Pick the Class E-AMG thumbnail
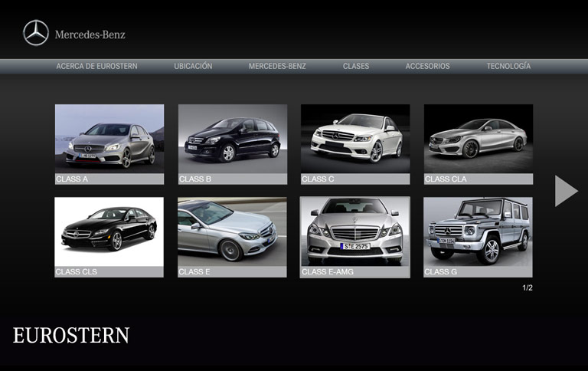 [x=355, y=231]
